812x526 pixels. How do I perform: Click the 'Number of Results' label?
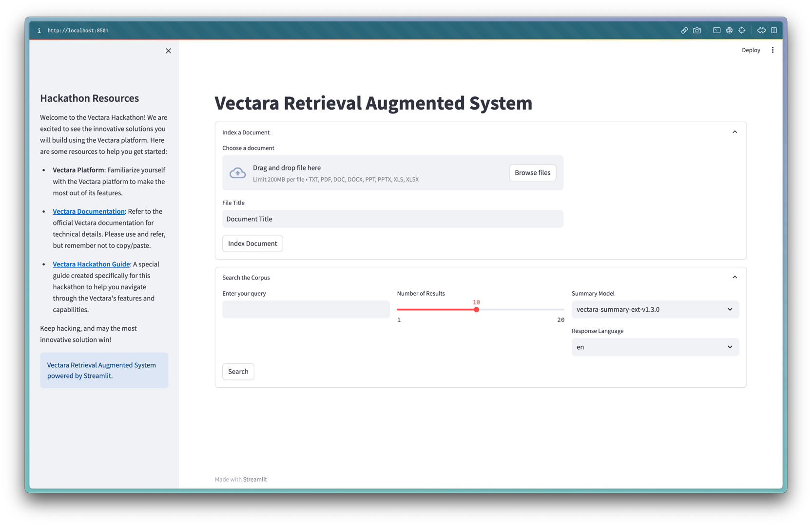(x=421, y=293)
